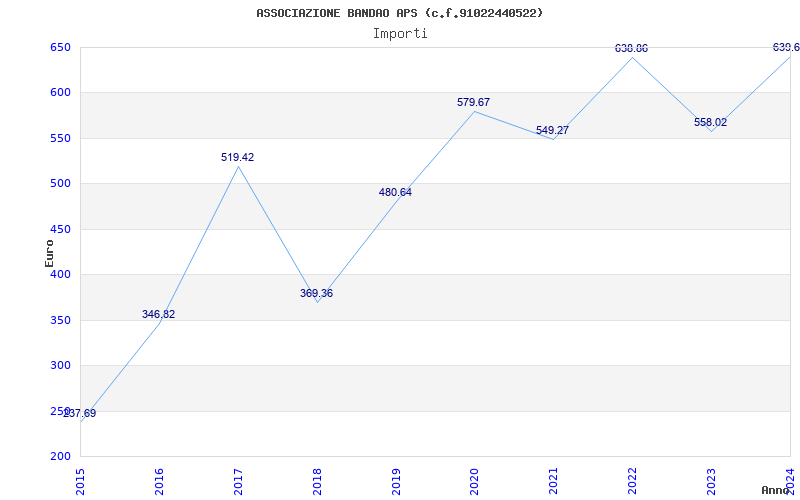Click the 2024 year label on x-axis
Image resolution: width=800 pixels, height=500 pixels.
pyautogui.click(x=790, y=481)
